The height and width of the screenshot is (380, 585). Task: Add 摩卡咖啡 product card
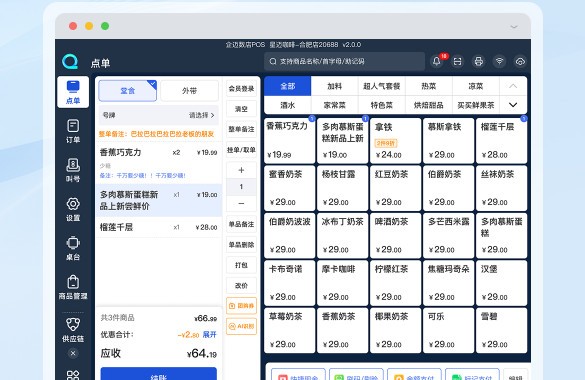[342, 283]
